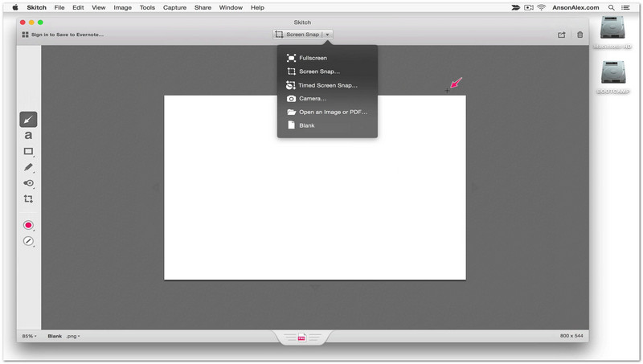
Task: Open the Edit menu
Action: click(78, 7)
